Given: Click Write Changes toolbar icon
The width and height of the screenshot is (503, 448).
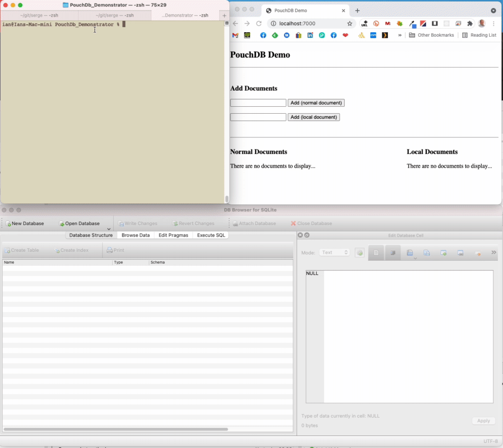Looking at the screenshot, I should click(x=138, y=223).
